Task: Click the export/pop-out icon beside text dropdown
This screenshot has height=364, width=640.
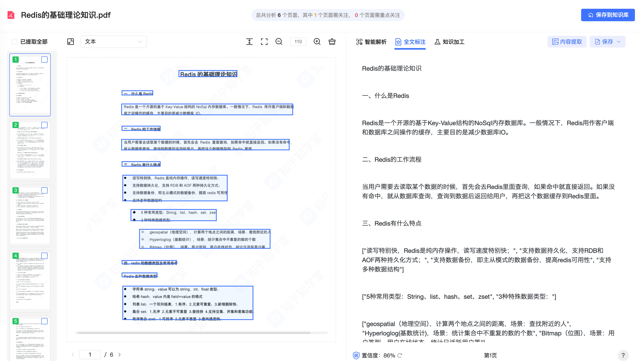Action: click(x=71, y=41)
